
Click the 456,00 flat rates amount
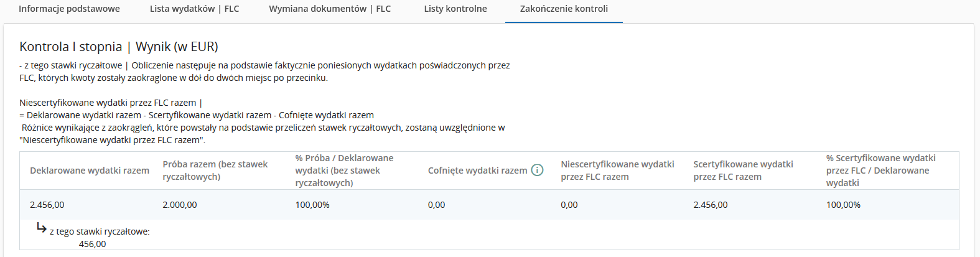coord(92,244)
